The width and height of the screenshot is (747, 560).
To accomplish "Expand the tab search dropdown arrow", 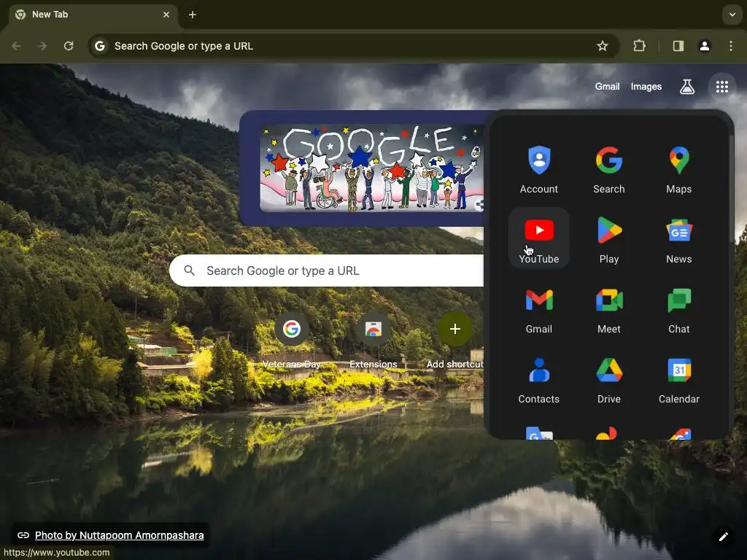I will click(732, 15).
